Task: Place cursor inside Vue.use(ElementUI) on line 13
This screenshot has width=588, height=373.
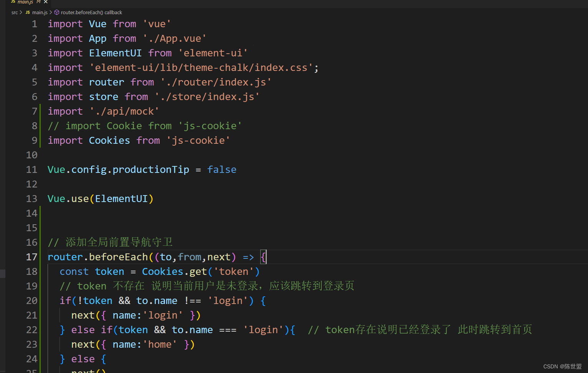Action: pyautogui.click(x=101, y=199)
